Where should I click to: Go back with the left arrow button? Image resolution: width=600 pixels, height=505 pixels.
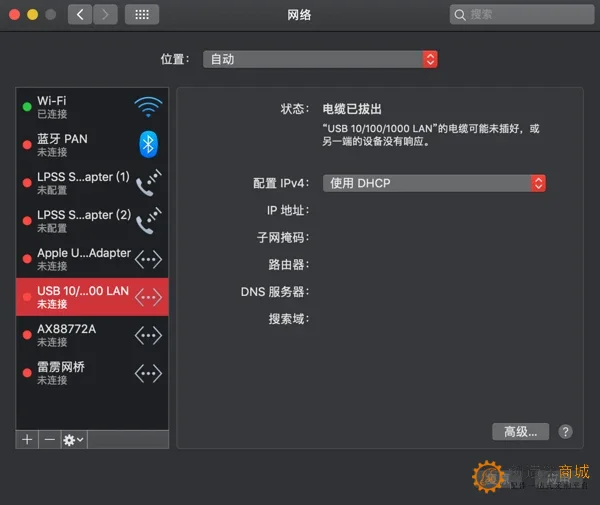pos(80,15)
